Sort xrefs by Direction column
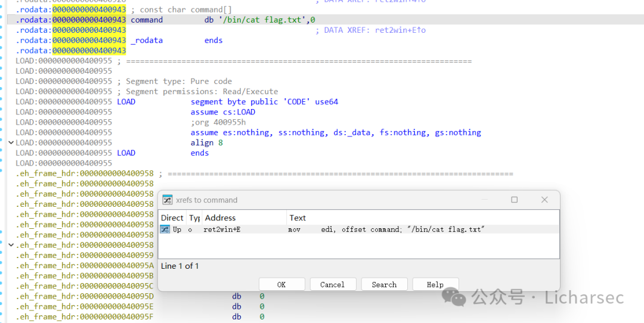Image resolution: width=644 pixels, height=323 pixels. tap(172, 218)
